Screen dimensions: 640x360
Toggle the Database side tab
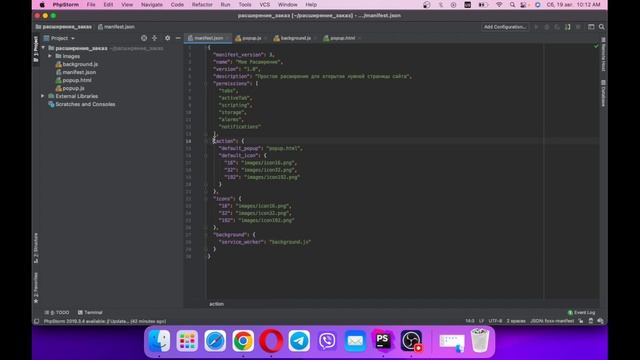pos(603,93)
